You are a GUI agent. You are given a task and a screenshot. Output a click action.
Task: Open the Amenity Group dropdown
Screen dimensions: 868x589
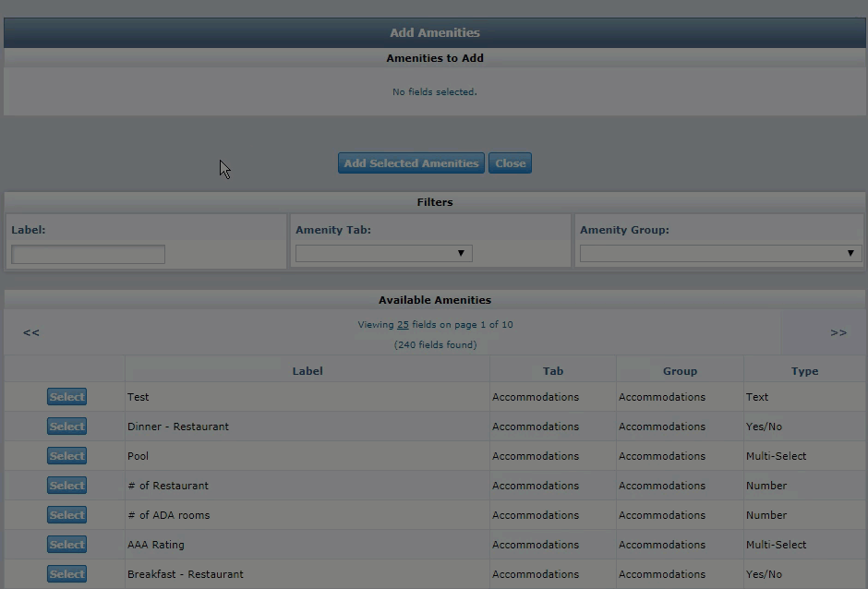tap(721, 253)
